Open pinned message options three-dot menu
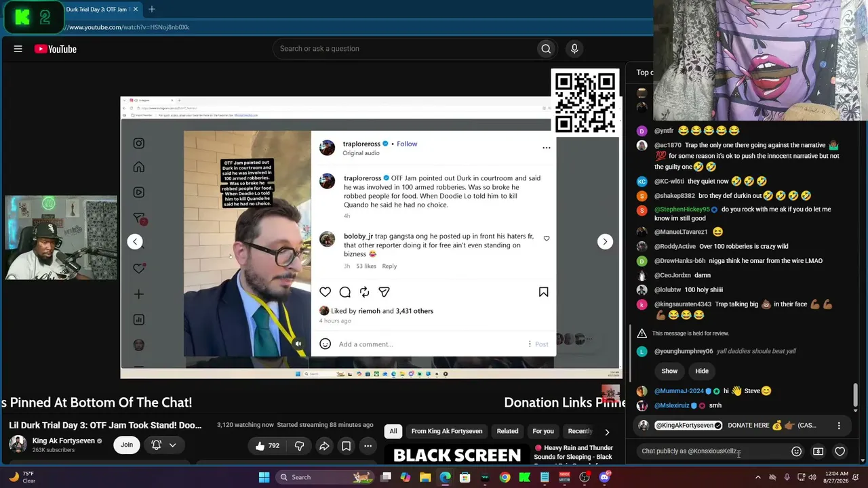 (839, 426)
